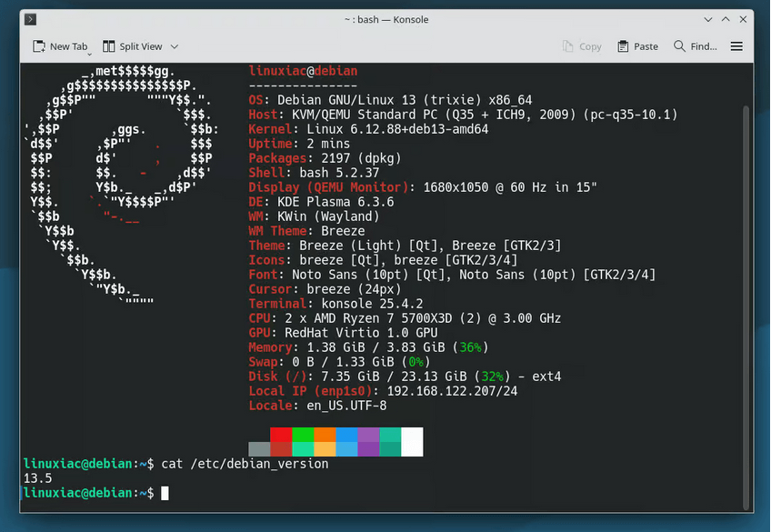The image size is (771, 532).
Task: Click the memory usage '36%' value
Action: click(x=471, y=347)
